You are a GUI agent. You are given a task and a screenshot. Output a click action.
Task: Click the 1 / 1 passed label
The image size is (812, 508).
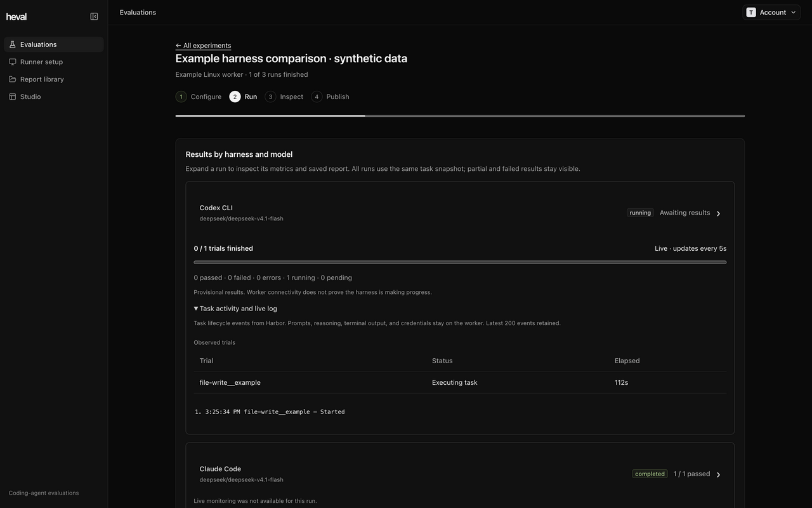[691, 474]
